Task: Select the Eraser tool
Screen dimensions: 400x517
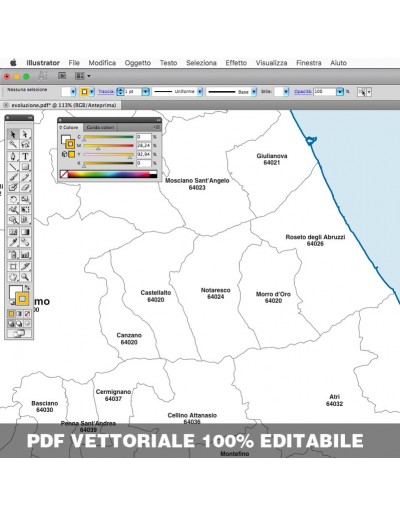Action: (x=25, y=187)
